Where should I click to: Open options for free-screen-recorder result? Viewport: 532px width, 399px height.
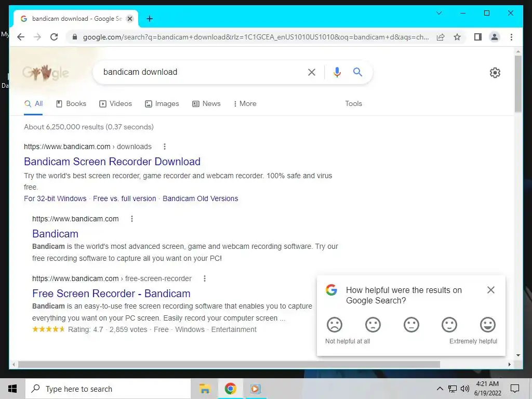[205, 278]
